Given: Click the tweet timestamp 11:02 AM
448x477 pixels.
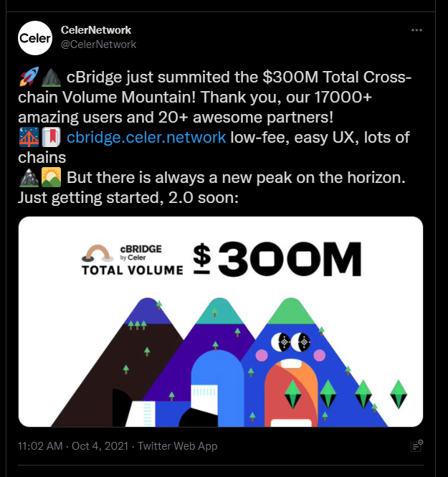Looking at the screenshot, I should (x=43, y=445).
